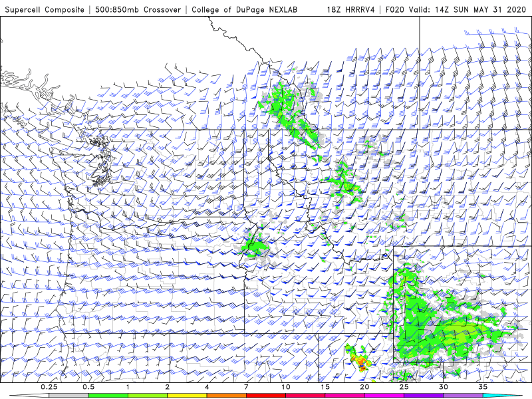Image resolution: width=532 pixels, height=399 pixels.
Task: Click the legend value 15
Action: 325,387
